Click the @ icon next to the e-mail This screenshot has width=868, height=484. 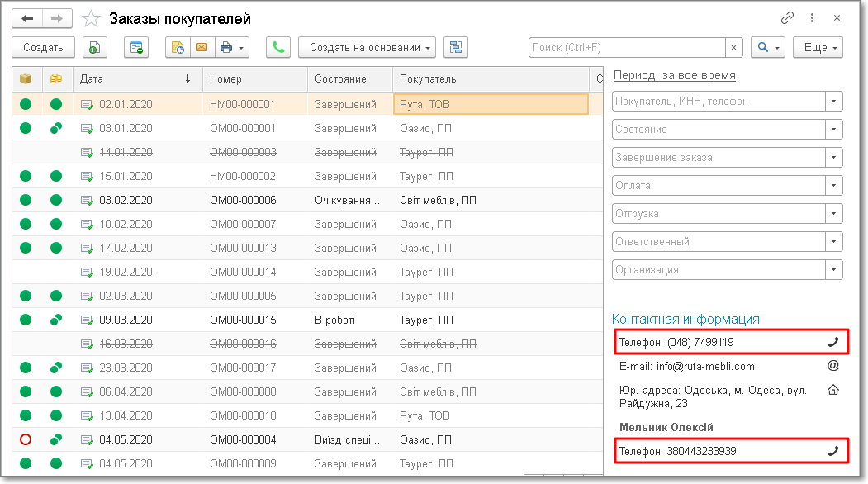point(832,366)
